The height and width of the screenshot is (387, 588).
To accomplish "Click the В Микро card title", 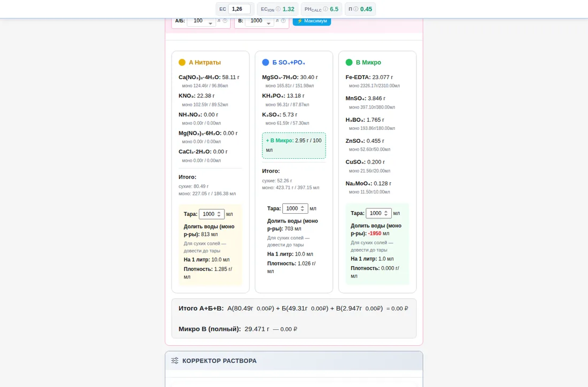I will click(368, 62).
